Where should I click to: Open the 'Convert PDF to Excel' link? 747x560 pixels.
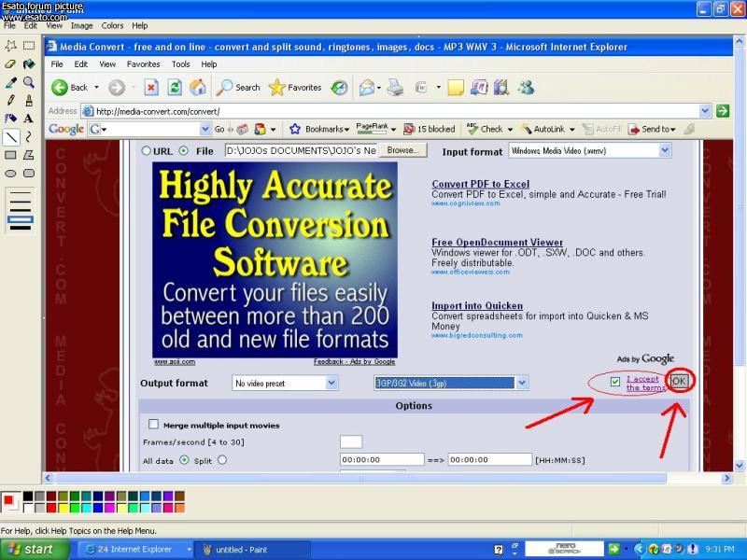481,184
